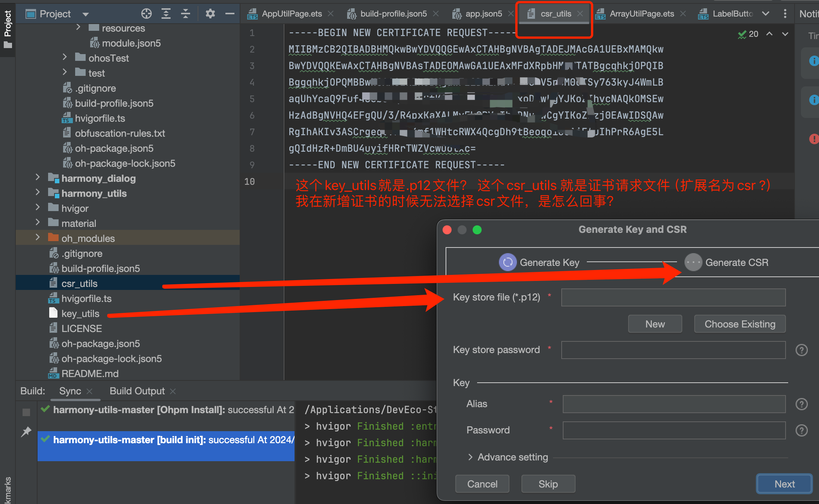
Task: Go to next highlighted problem arrow
Action: 785,34
